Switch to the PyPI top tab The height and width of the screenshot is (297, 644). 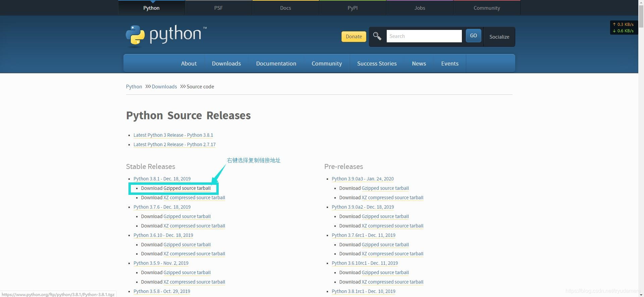(x=353, y=8)
